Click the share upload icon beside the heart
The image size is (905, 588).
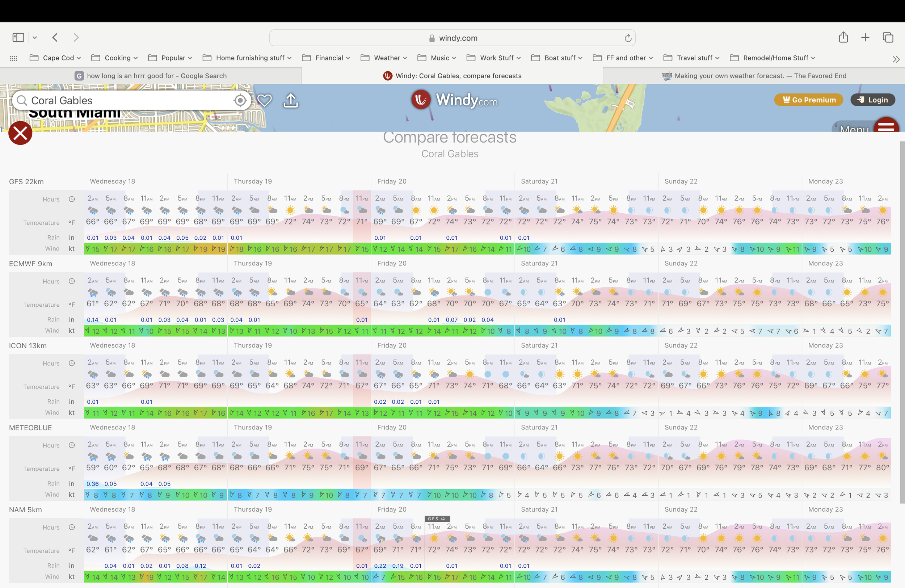[291, 100]
